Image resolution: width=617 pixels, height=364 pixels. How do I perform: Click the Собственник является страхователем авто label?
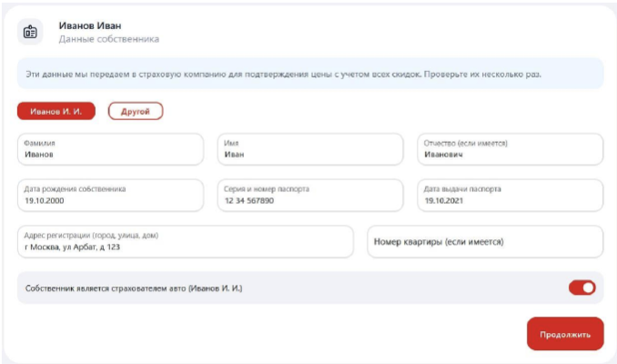(x=134, y=288)
